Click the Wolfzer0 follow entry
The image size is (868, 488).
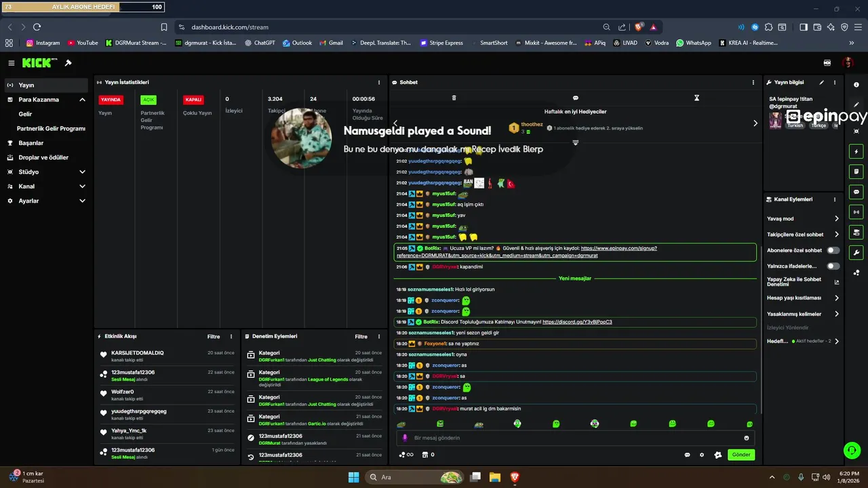[x=167, y=394]
